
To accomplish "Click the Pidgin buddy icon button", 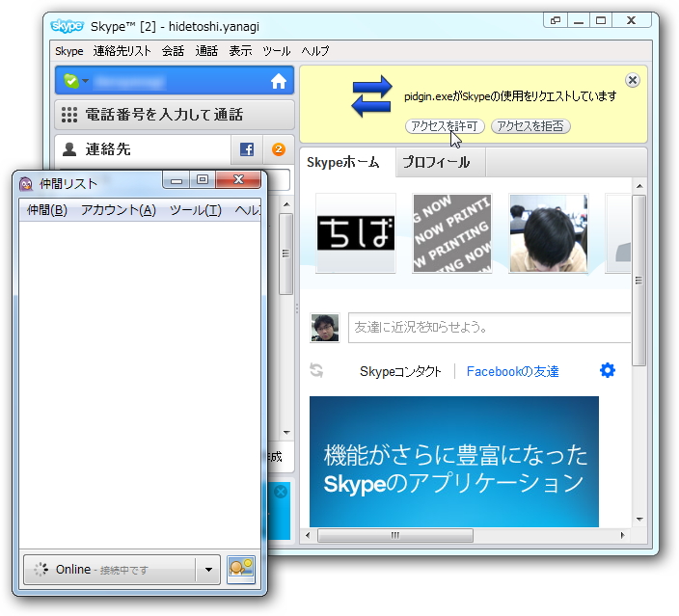I will 241,570.
